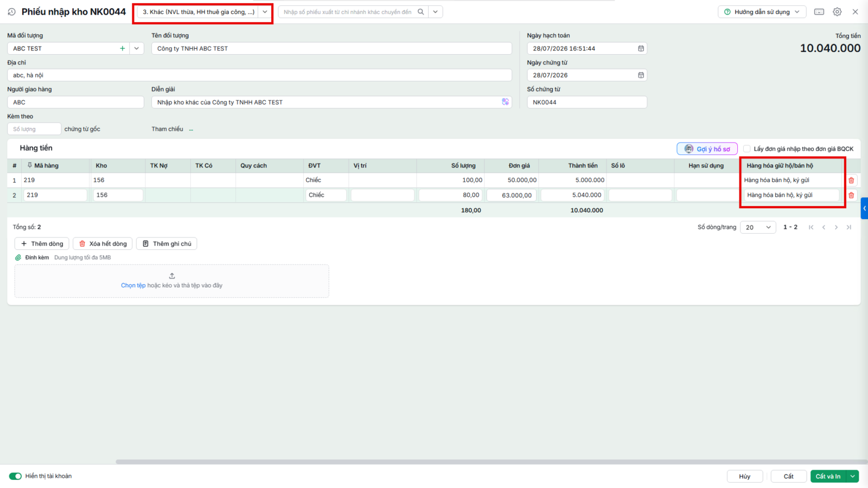This screenshot has width=868, height=488.
Task: Click row 2 Số lượng cell 80,00
Action: pos(450,195)
